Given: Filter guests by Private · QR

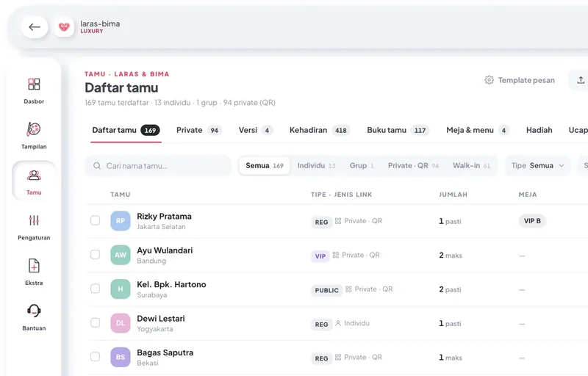Looking at the screenshot, I should click(x=413, y=165).
